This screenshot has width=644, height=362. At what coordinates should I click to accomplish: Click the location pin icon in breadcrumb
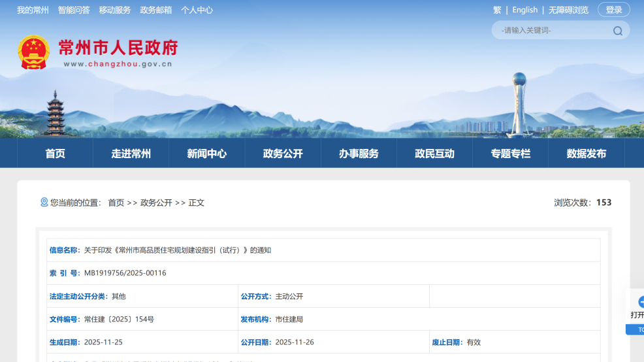[x=44, y=203]
